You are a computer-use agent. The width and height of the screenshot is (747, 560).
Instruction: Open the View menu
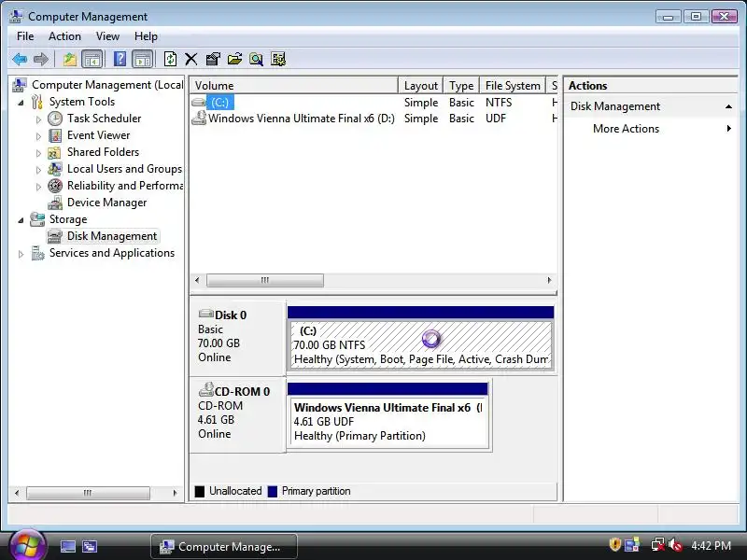click(107, 36)
